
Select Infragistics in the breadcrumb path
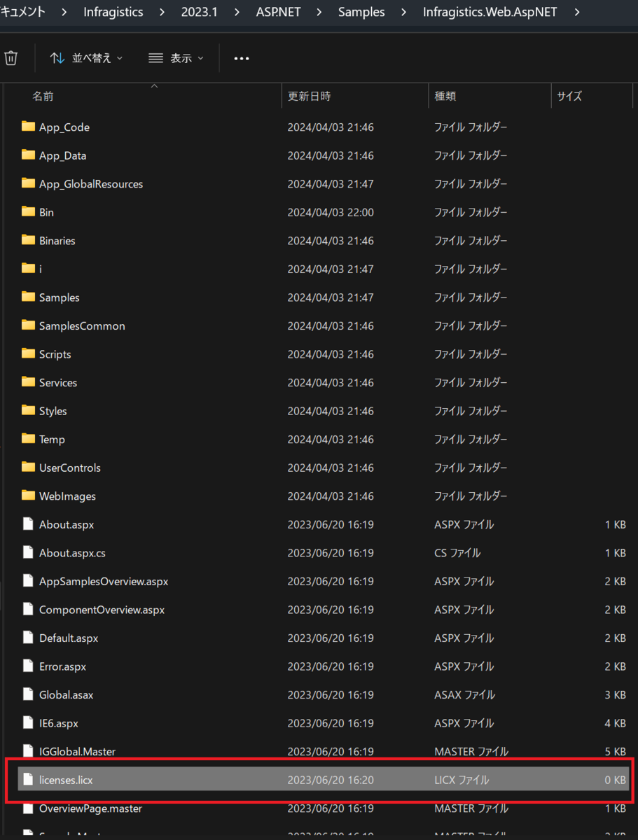(113, 12)
